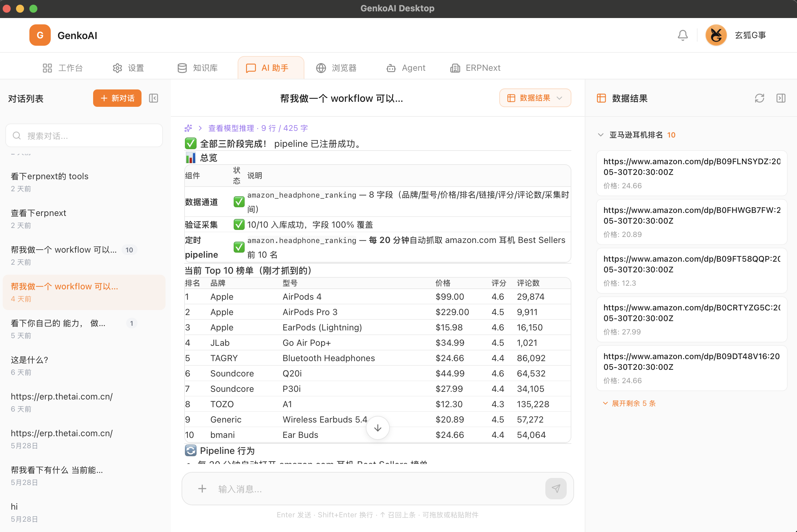Open result card B09FLNSYDZ priced 24.66
The image size is (797, 532).
click(x=692, y=173)
